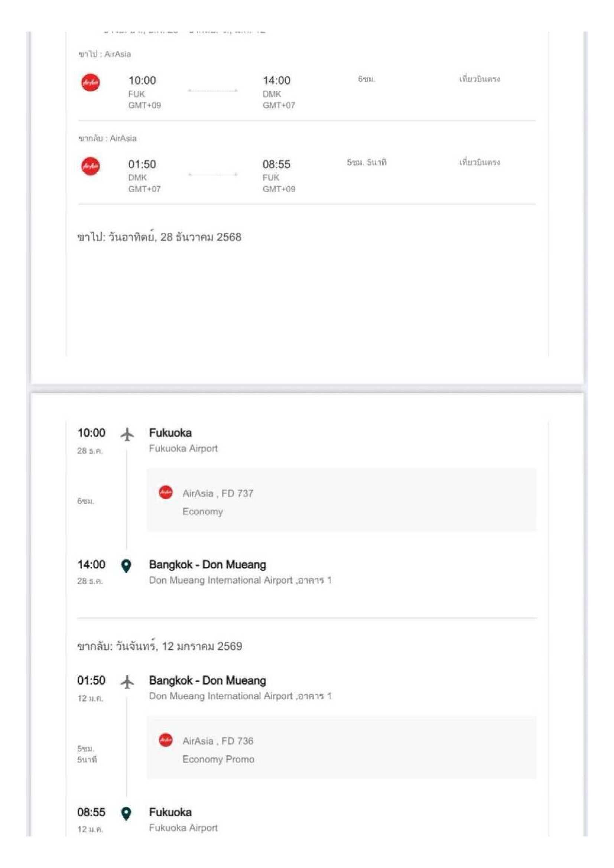Click the AirAsia logo in FD 737 card
Screen dimensions: 614x868
point(166,492)
